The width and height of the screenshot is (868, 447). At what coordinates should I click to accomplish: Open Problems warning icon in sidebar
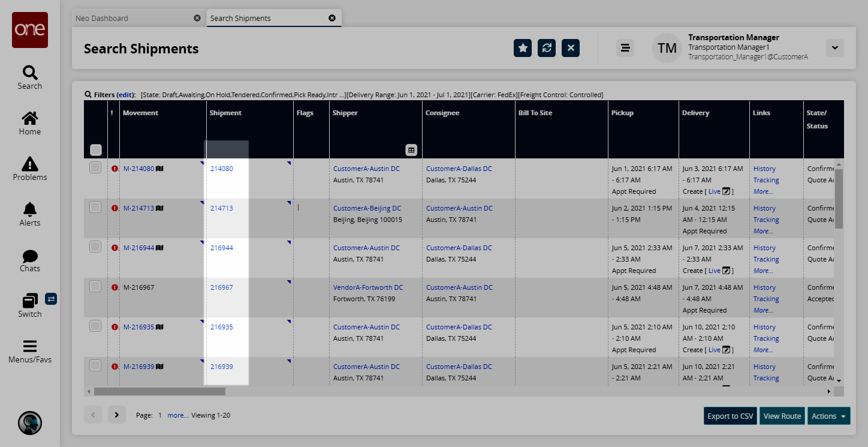tap(29, 163)
